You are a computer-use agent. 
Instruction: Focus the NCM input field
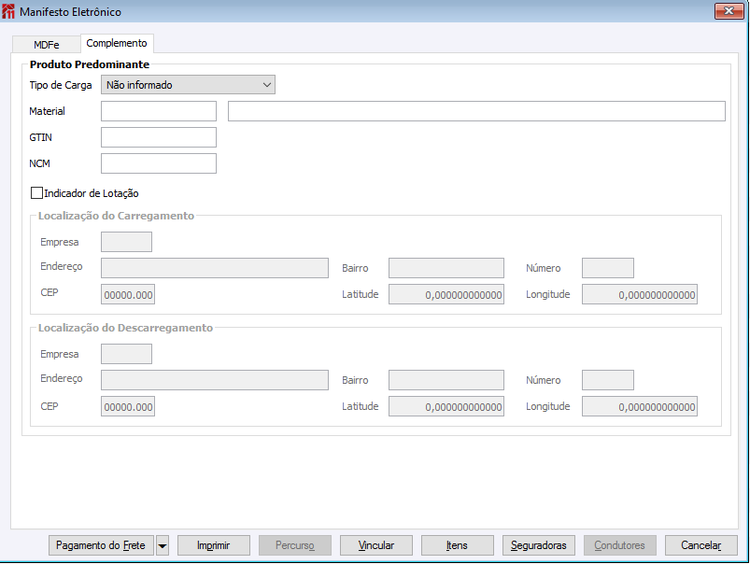(158, 164)
